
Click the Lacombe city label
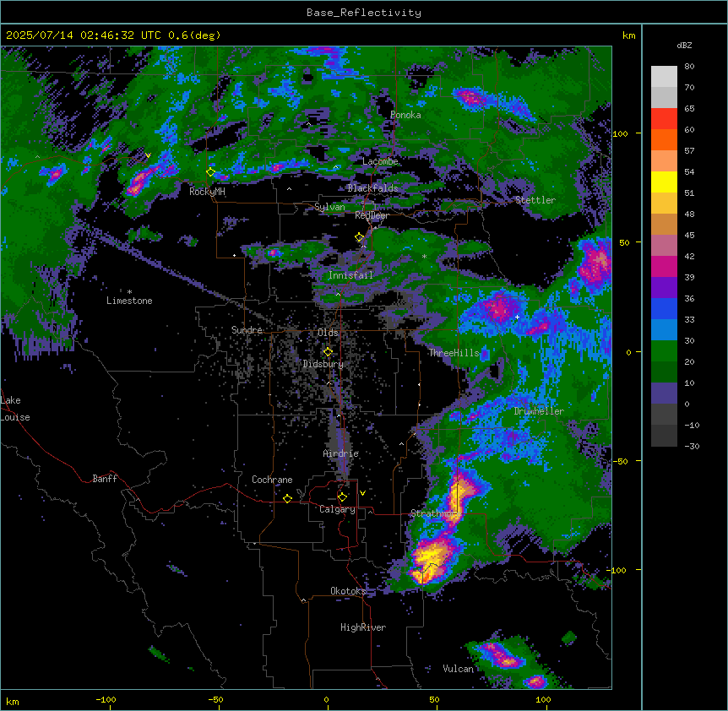380,161
